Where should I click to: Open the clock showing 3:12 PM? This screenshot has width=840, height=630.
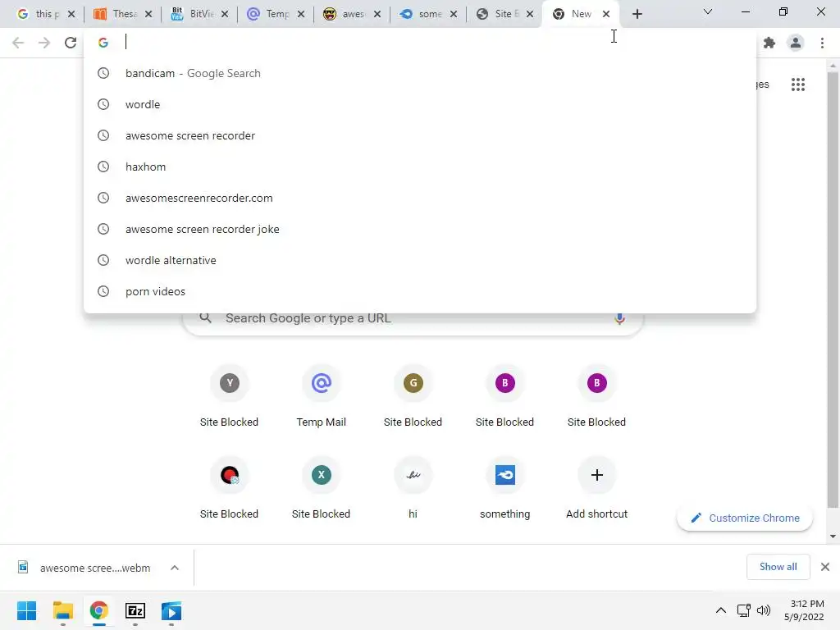click(x=804, y=610)
